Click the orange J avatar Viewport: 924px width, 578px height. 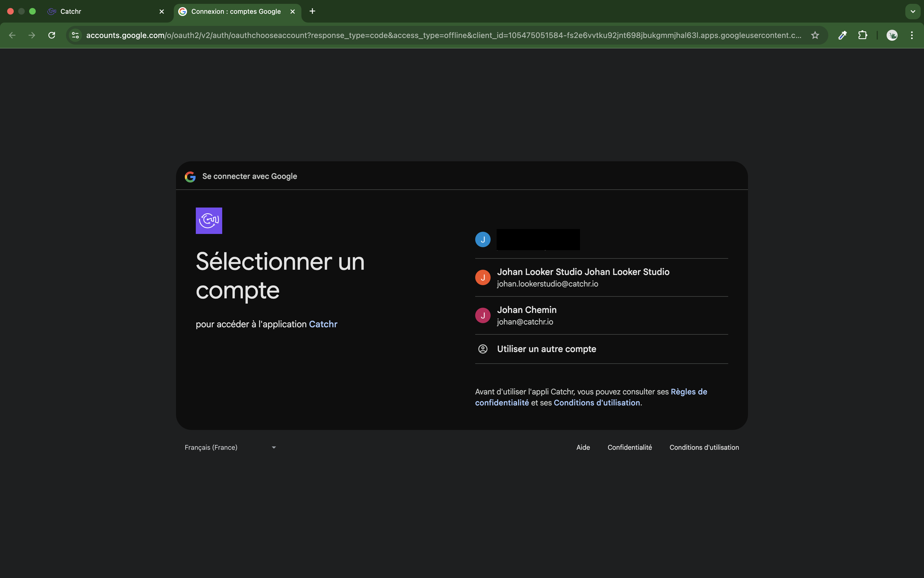[x=483, y=277]
